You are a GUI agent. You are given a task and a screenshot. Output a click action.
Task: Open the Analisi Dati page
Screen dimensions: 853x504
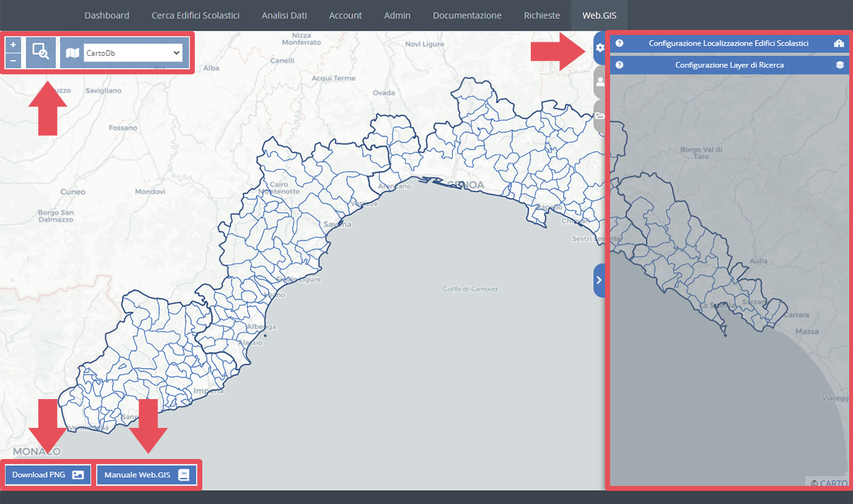(284, 15)
